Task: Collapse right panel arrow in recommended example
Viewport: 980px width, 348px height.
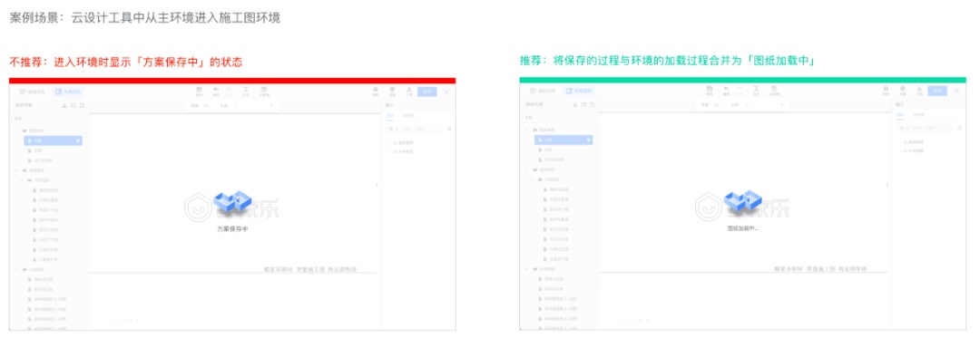Action: (887, 185)
